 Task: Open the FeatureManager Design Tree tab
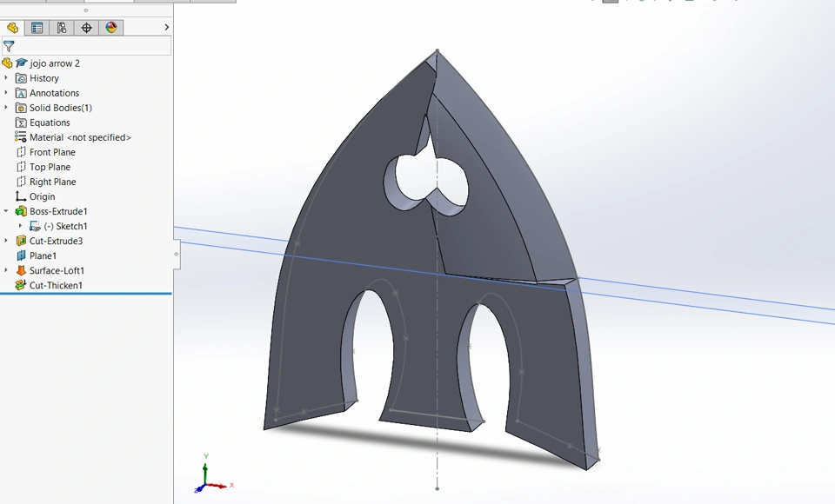tap(12, 28)
